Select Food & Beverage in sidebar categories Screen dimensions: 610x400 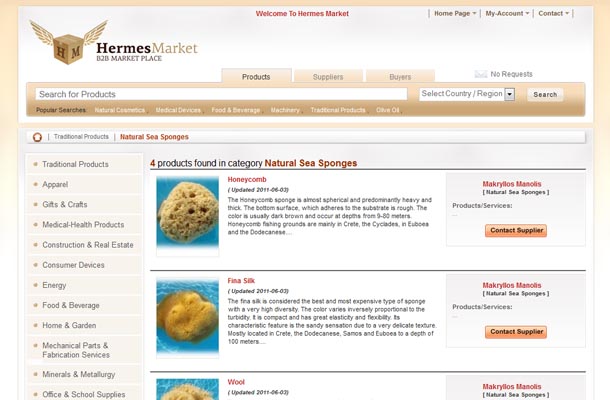pyautogui.click(x=71, y=305)
